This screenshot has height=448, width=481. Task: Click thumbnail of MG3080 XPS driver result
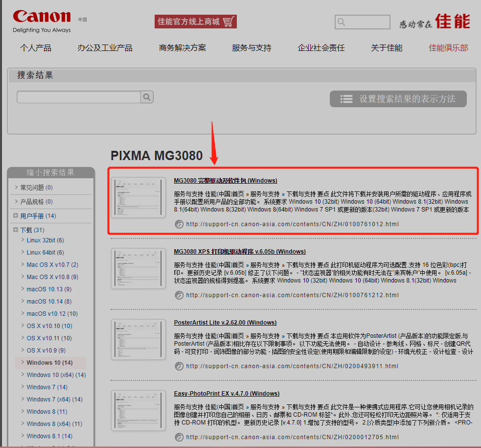[138, 268]
